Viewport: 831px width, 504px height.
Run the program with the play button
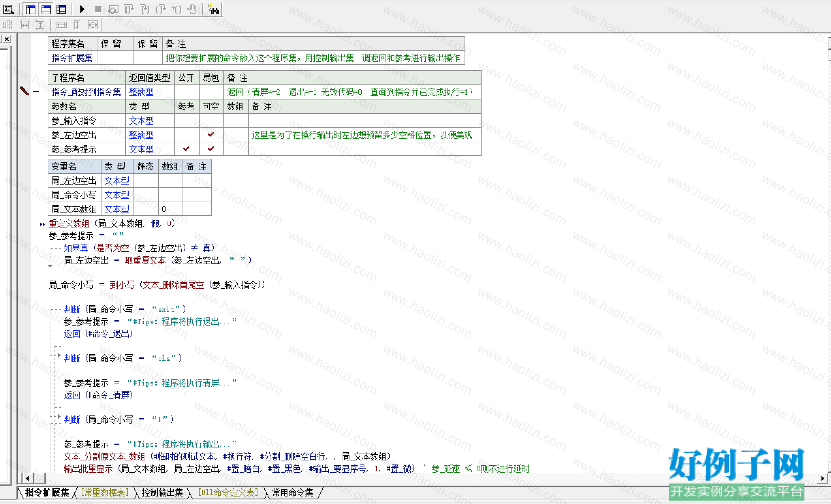(82, 10)
